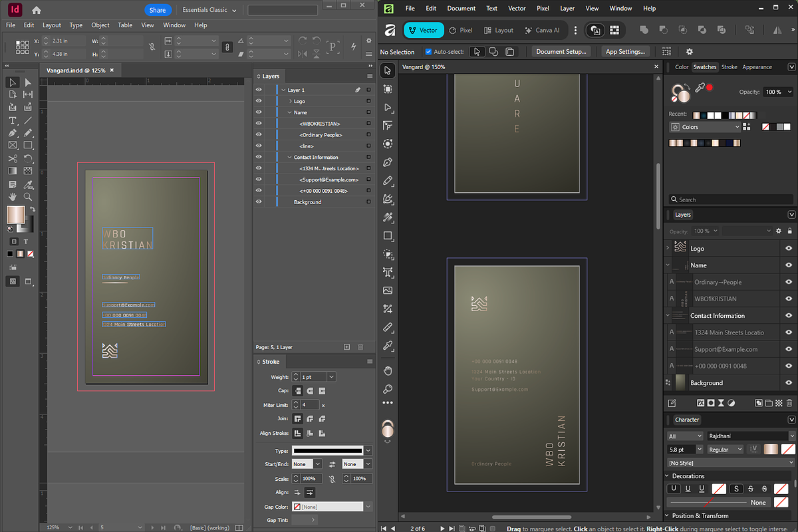Viewport: 798px width, 532px height.
Task: Switch to Affinity Color tab
Action: (682, 67)
